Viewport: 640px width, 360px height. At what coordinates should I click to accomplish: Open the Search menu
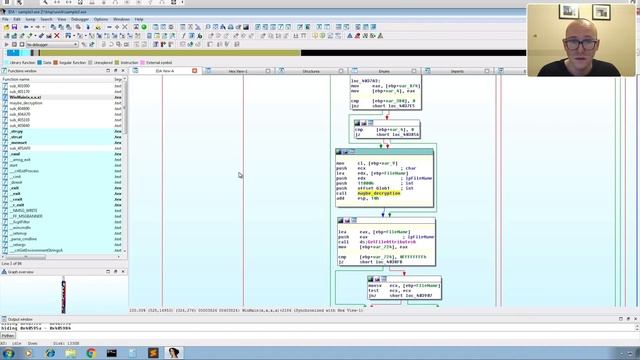(46, 19)
